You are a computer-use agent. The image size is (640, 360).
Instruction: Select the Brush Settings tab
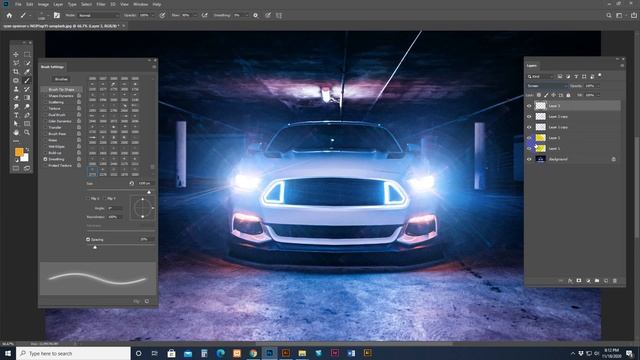pos(52,67)
